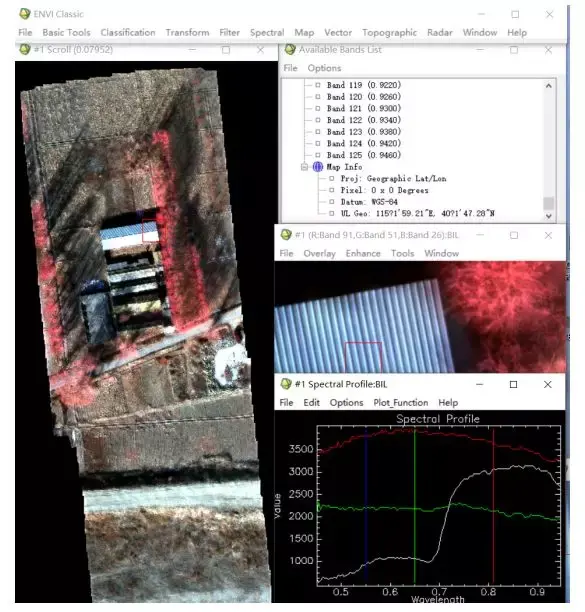The image size is (585, 612).
Task: Click the bands list scrollbar thumb
Action: click(549, 203)
